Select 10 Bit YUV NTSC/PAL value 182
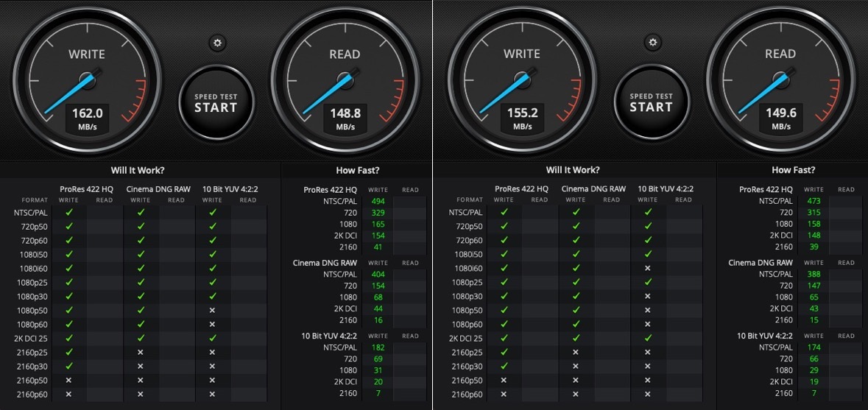Viewport: 868px width, 410px height. pyautogui.click(x=378, y=347)
